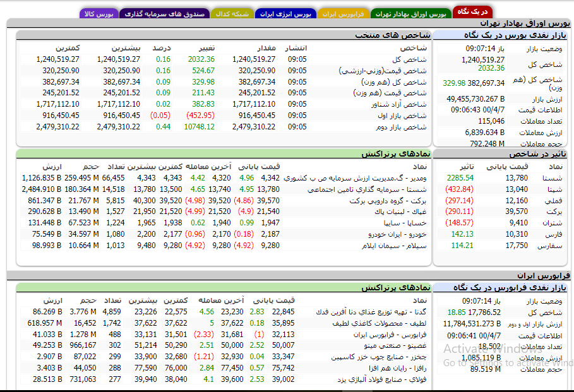Switch to the بورس کالا tab

(99, 14)
